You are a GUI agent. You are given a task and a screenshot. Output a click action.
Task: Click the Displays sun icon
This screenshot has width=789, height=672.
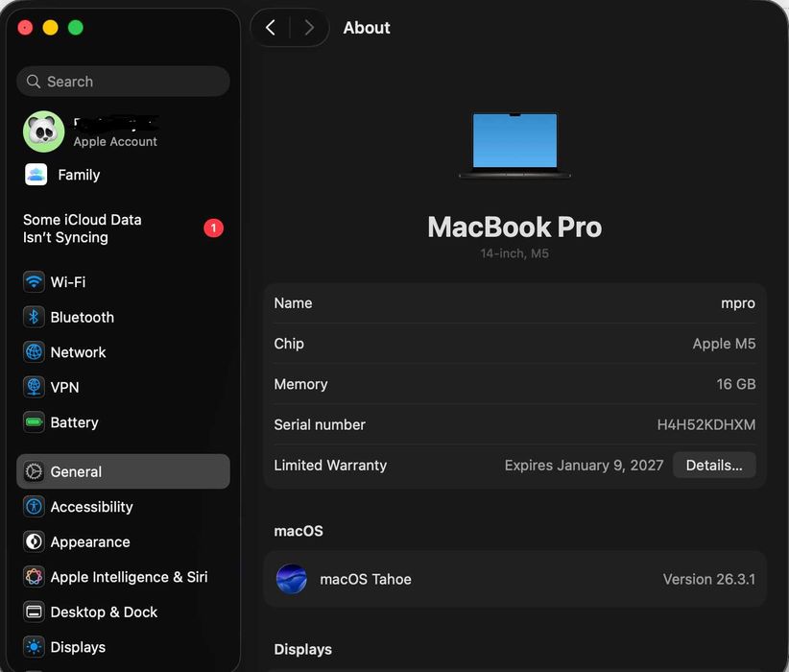tap(34, 647)
